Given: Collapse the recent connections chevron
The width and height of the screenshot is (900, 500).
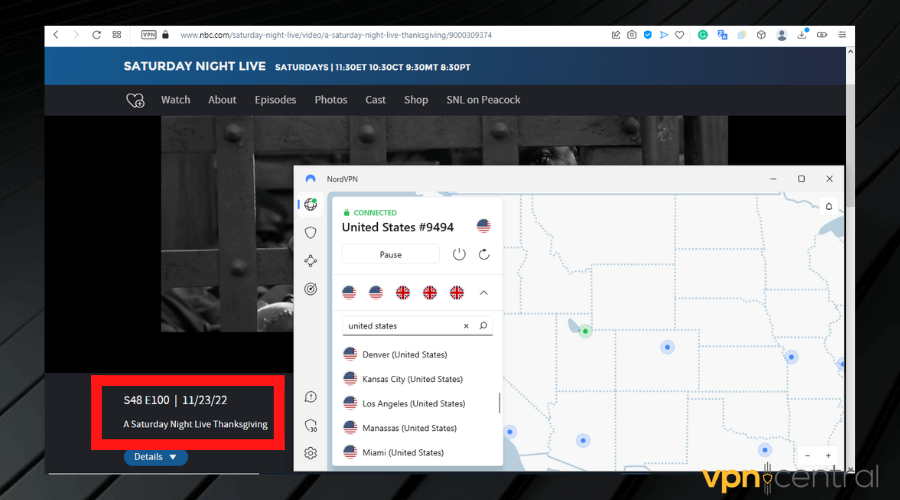Looking at the screenshot, I should tap(484, 293).
